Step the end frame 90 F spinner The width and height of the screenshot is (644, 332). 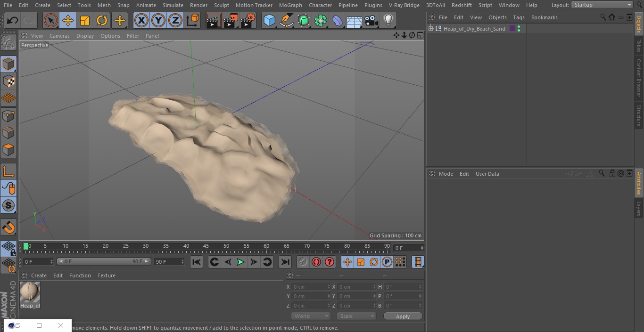(x=182, y=261)
